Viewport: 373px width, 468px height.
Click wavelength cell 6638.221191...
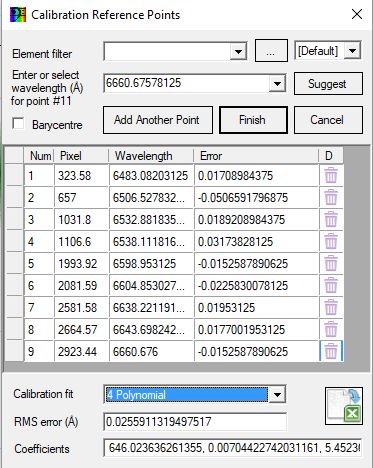[151, 308]
